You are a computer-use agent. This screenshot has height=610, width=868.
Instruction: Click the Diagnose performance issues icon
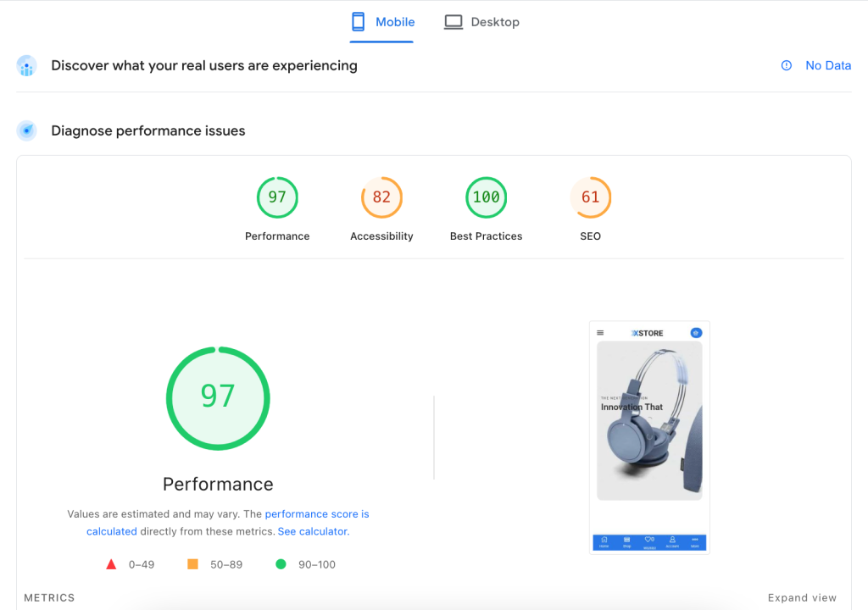click(27, 130)
